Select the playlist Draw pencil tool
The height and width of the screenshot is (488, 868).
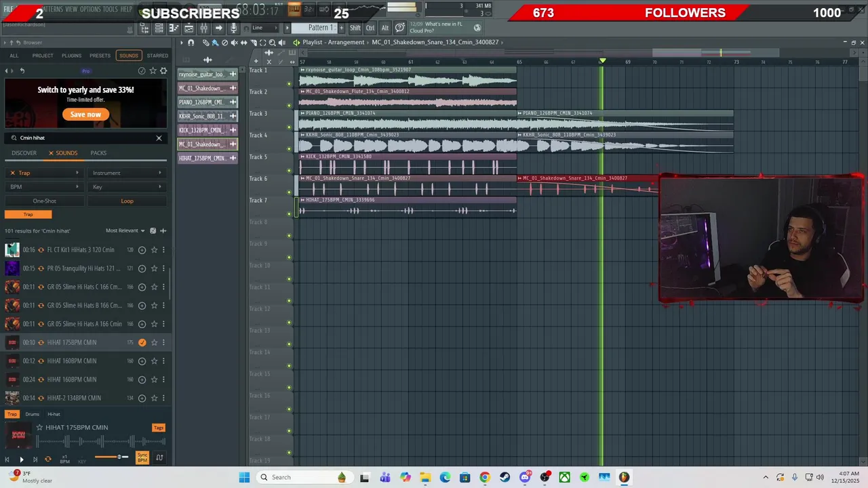point(205,43)
